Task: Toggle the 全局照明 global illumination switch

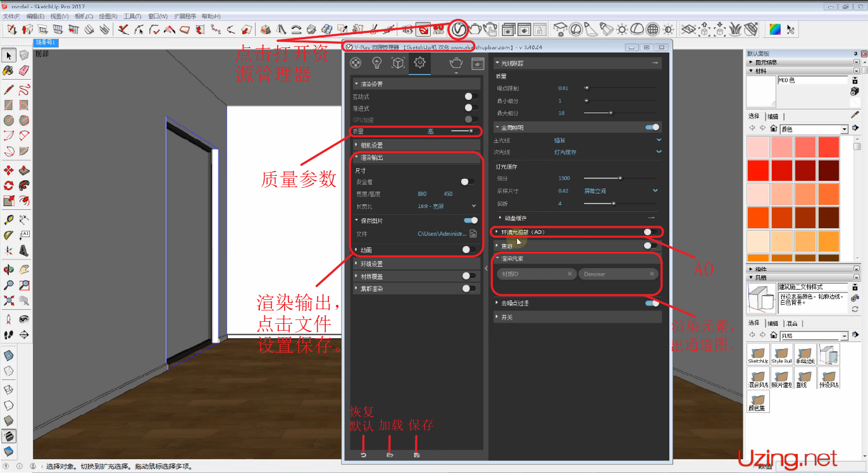Action: click(x=652, y=127)
